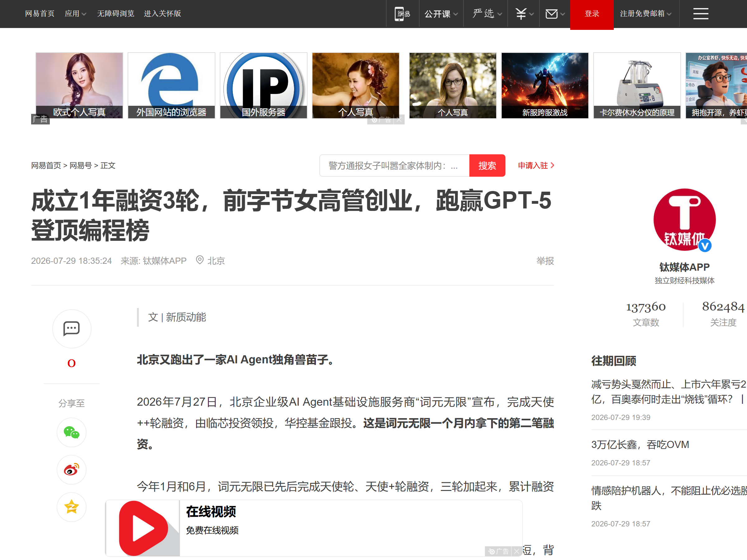Screen dimensions: 747x560
Task: Open the NetEase mobile app icon
Action: [x=402, y=14]
